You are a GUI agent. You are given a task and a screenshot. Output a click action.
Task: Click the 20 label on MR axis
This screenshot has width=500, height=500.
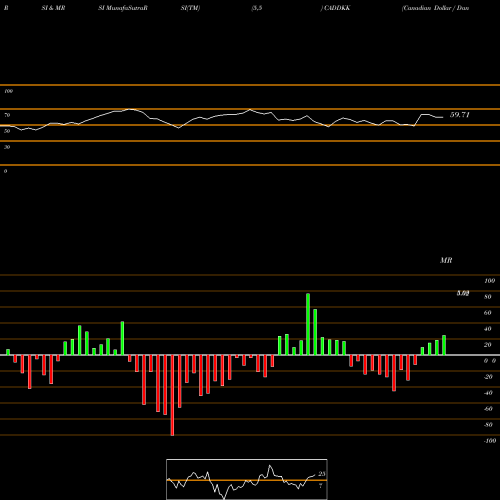pyautogui.click(x=488, y=345)
